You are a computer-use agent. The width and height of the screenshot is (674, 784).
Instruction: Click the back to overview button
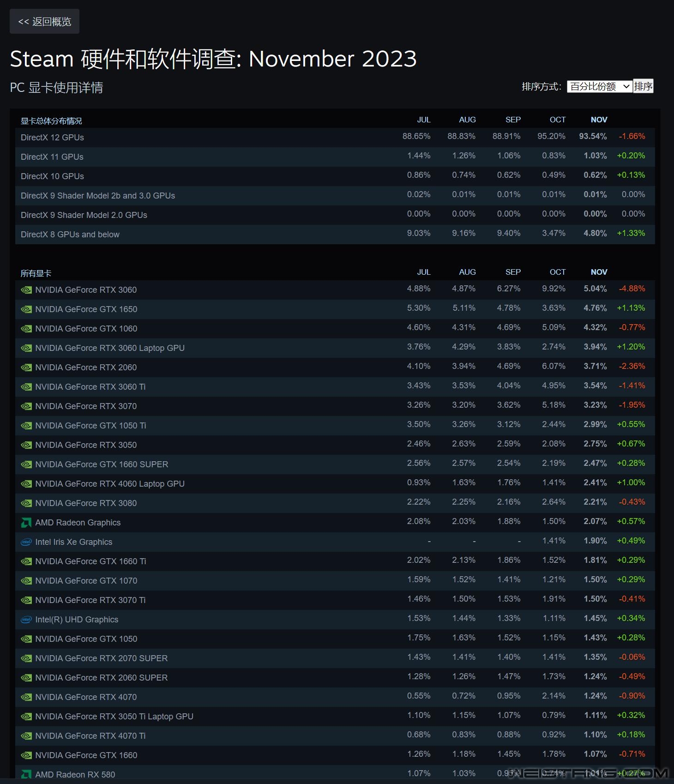tap(44, 21)
